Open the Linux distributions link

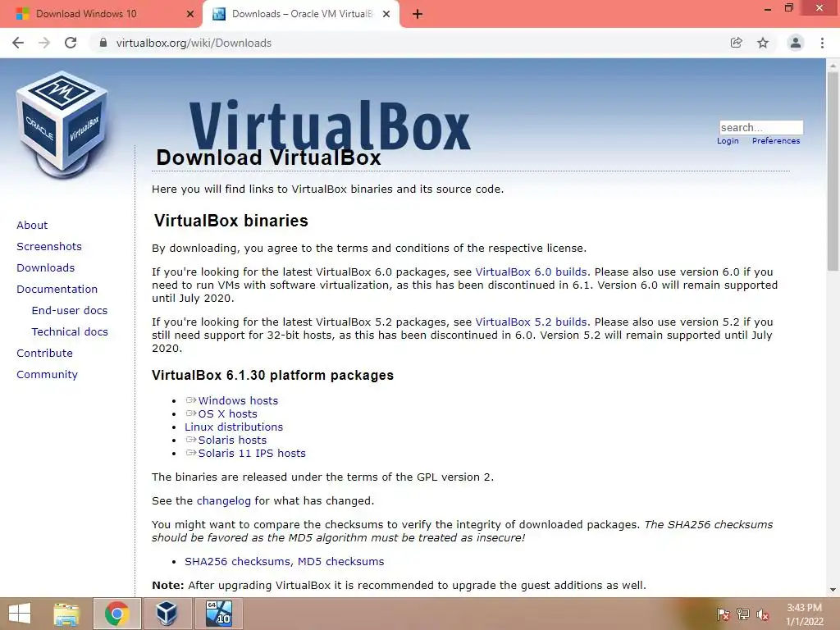(234, 427)
